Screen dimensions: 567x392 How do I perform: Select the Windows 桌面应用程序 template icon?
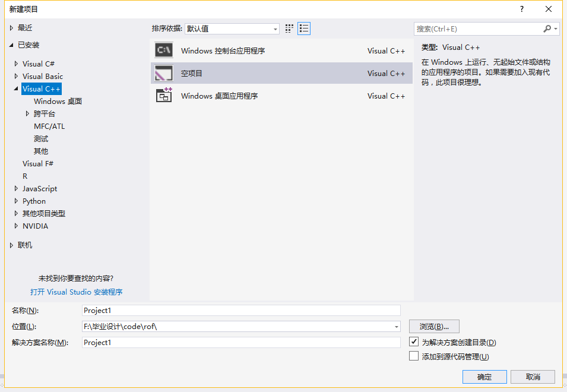163,96
